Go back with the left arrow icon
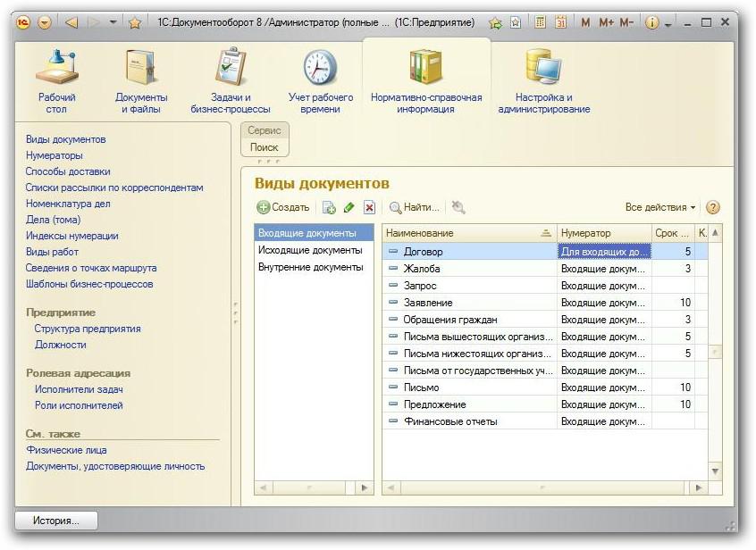Image resolution: width=756 pixels, height=550 pixels. (71, 22)
